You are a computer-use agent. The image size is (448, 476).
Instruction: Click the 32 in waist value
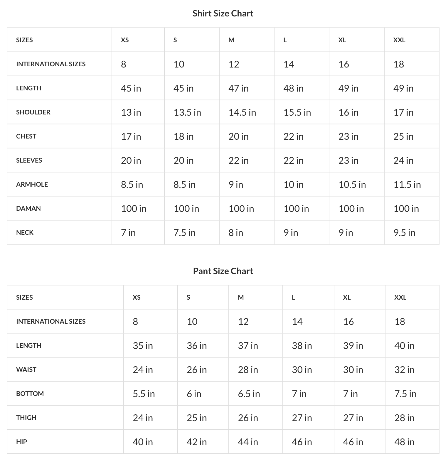404,370
